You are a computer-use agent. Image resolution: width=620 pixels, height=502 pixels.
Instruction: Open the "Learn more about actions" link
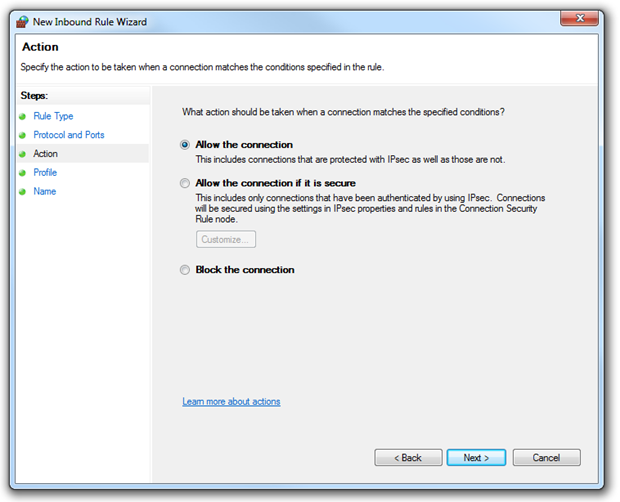pyautogui.click(x=231, y=402)
